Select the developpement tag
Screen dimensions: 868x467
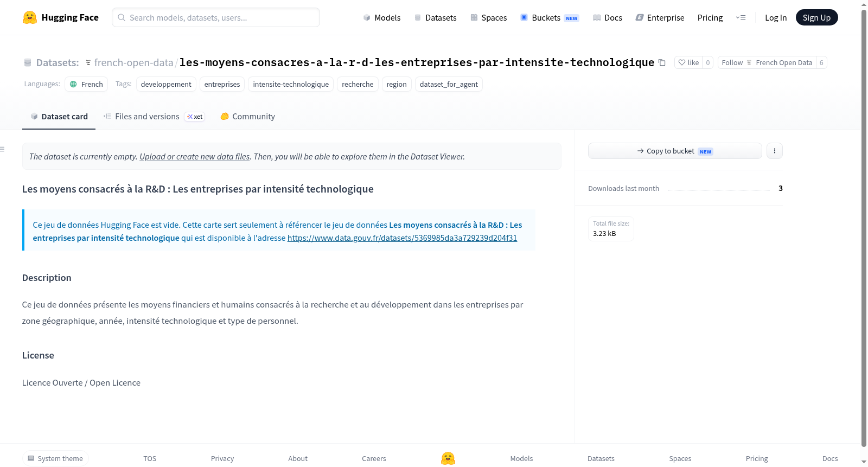(x=166, y=84)
